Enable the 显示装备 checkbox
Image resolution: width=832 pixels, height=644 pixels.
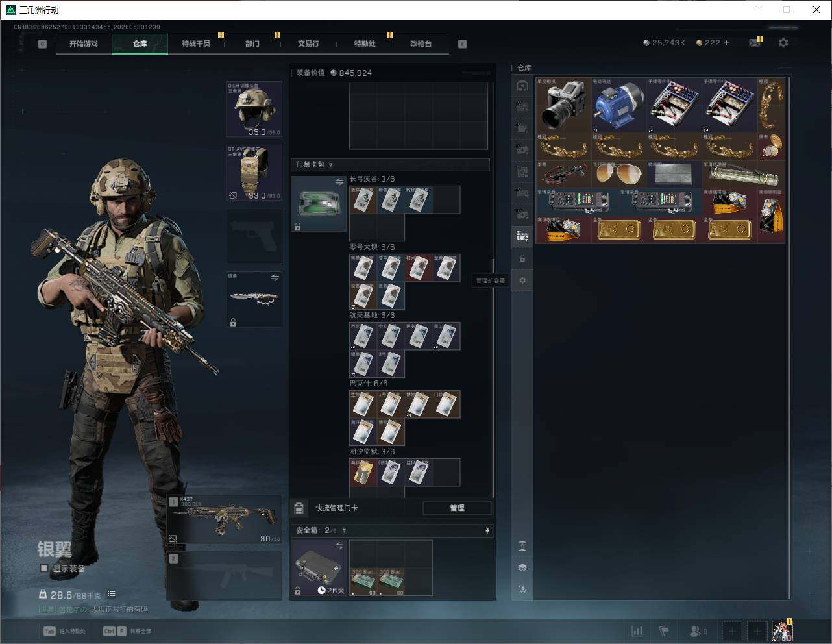(44, 568)
